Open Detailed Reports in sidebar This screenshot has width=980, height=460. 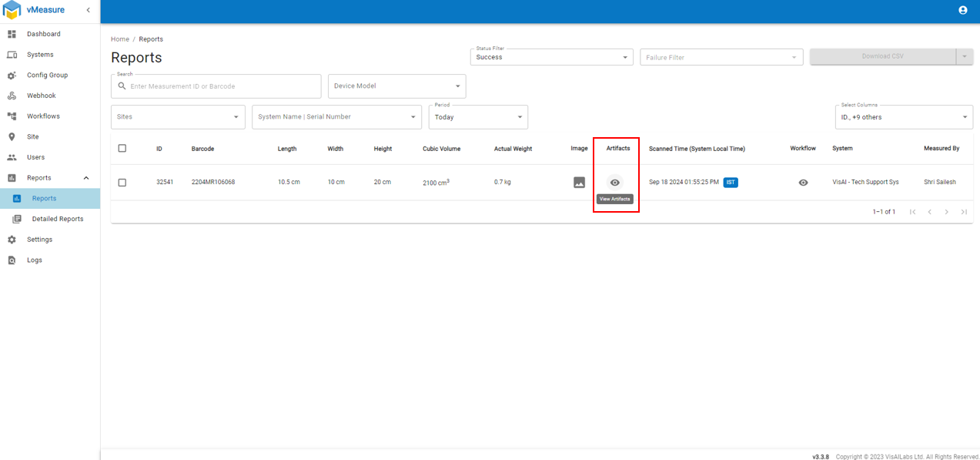[x=57, y=219]
